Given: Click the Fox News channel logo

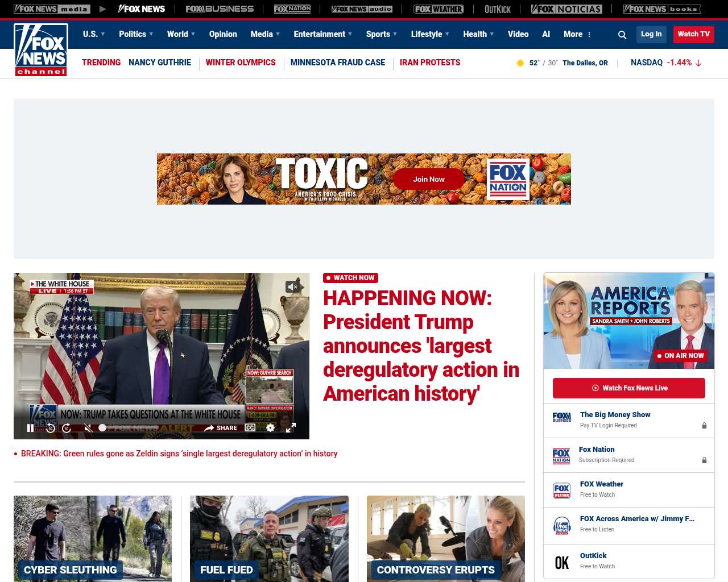Looking at the screenshot, I should (x=41, y=49).
